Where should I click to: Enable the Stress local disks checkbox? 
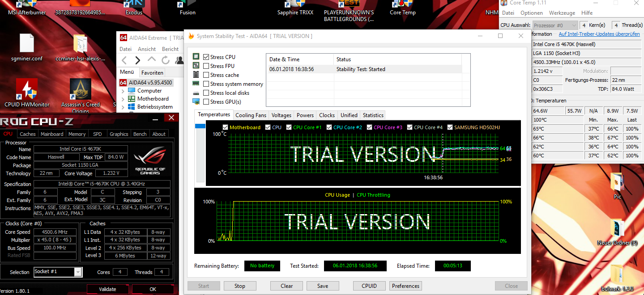coord(206,93)
